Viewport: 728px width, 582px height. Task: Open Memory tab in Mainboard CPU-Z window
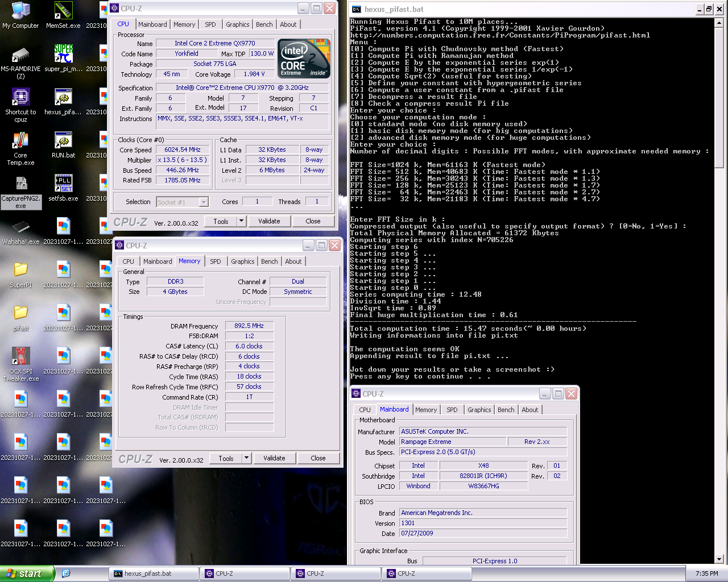pos(426,410)
